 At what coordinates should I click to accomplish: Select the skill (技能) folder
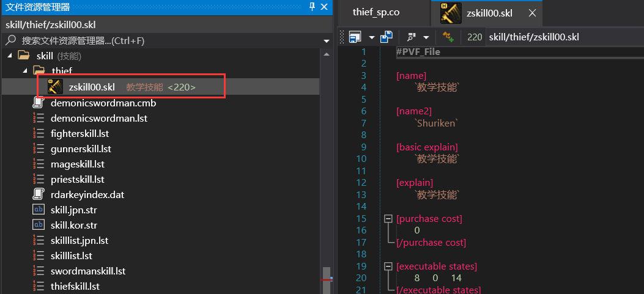[59, 56]
